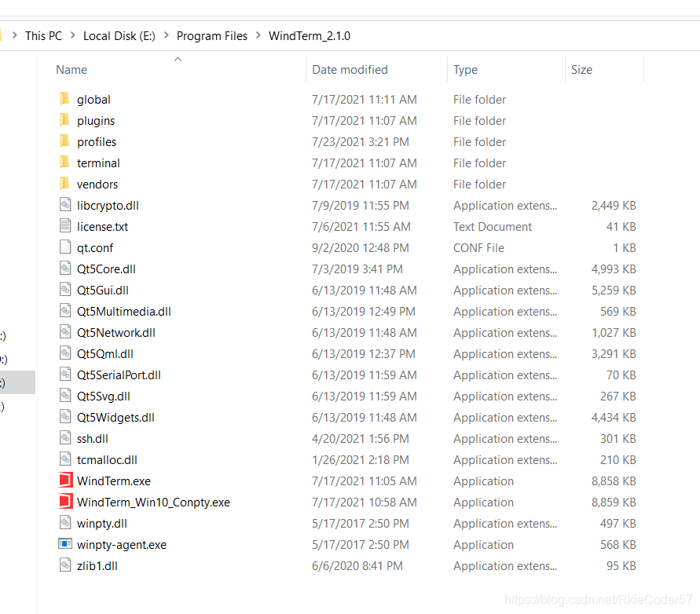Sort files by Size column header
Viewport: 700px width, 614px height.
tap(581, 70)
